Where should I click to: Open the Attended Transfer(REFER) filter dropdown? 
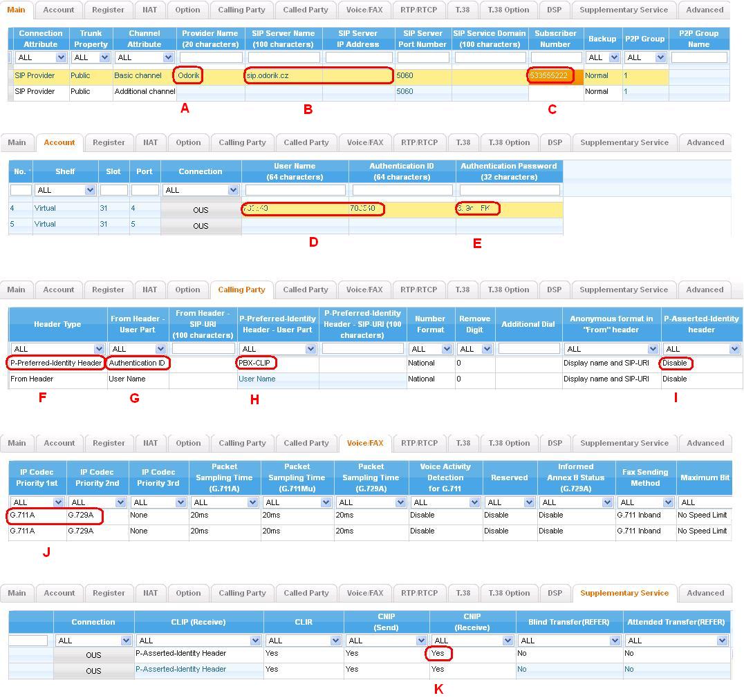tap(676, 641)
